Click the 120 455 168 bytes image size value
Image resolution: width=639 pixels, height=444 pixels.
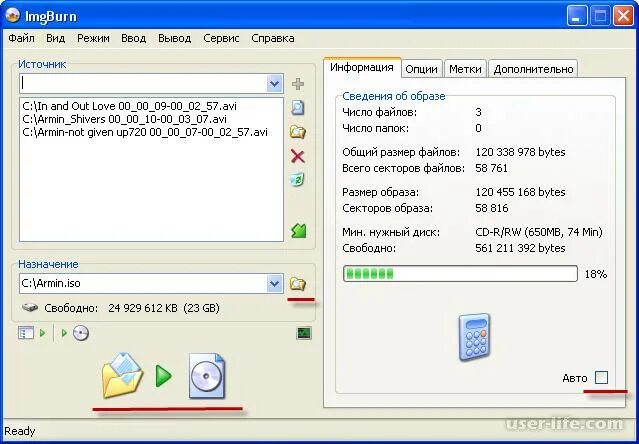(x=520, y=192)
